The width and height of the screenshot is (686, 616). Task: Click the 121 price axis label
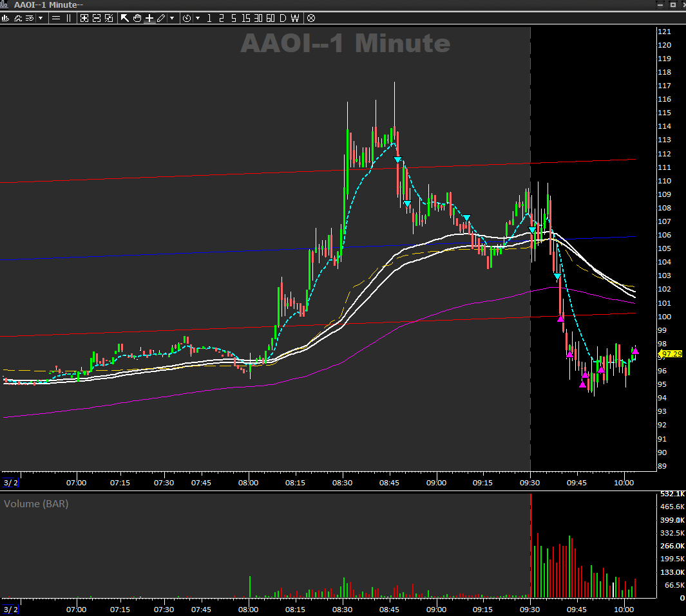click(664, 32)
